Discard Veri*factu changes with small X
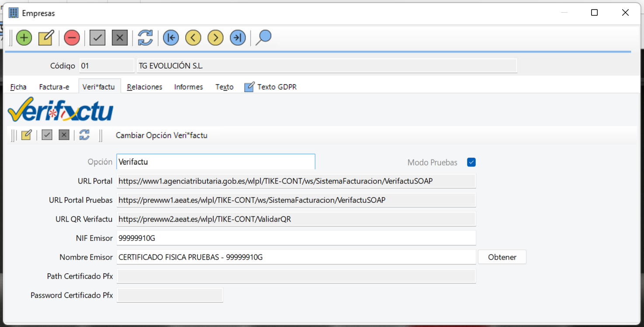 point(64,135)
